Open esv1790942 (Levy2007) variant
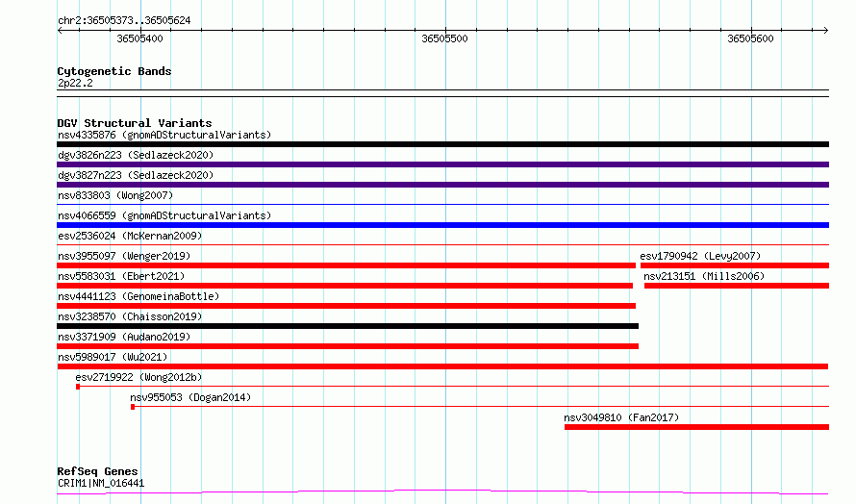 coord(700,256)
